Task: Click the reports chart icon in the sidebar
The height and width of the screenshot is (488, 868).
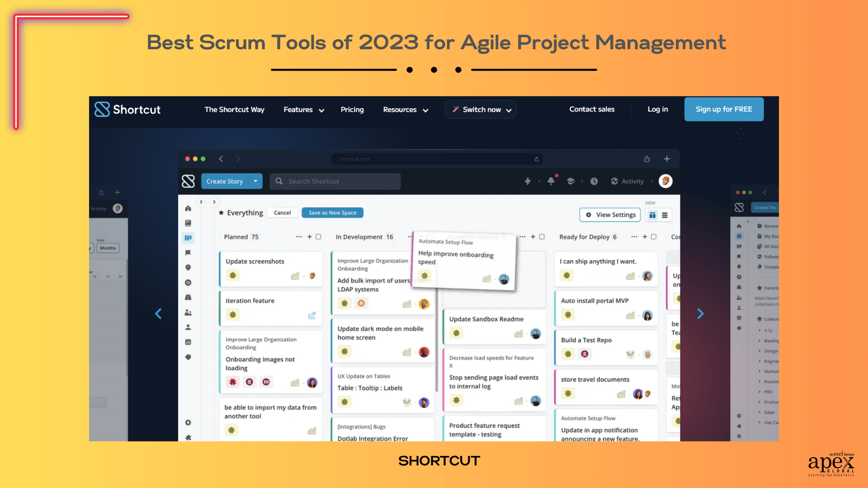Action: [x=188, y=342]
